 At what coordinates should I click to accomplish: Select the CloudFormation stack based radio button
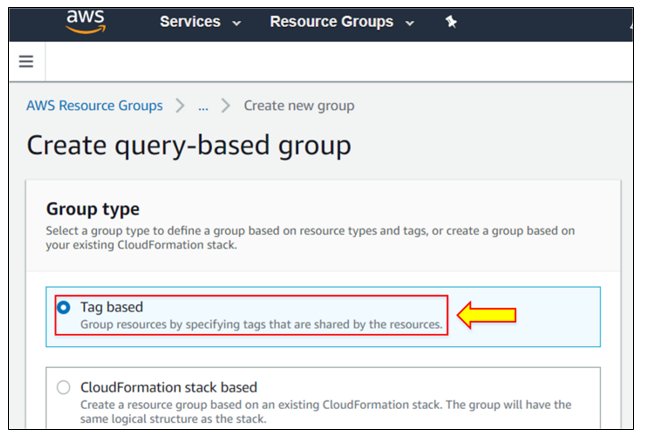(x=63, y=387)
